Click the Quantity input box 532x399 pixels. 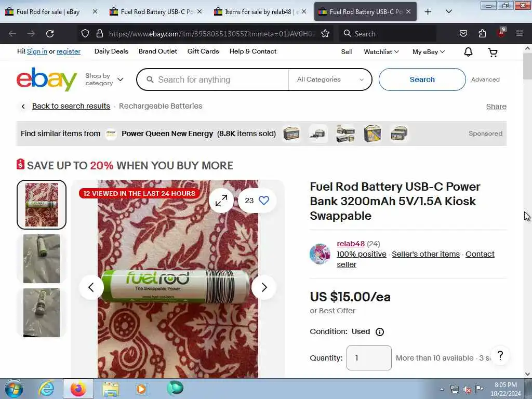369,358
